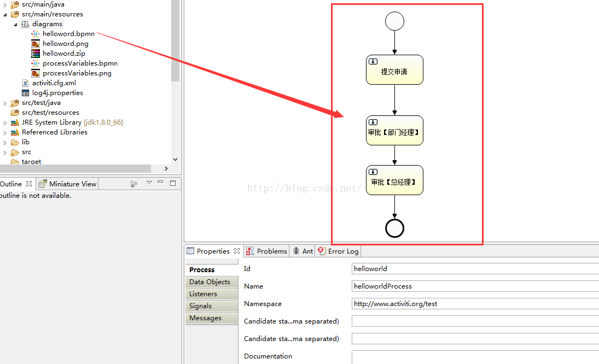The image size is (599, 364).
Task: Open the Ant tab
Action: click(x=303, y=251)
